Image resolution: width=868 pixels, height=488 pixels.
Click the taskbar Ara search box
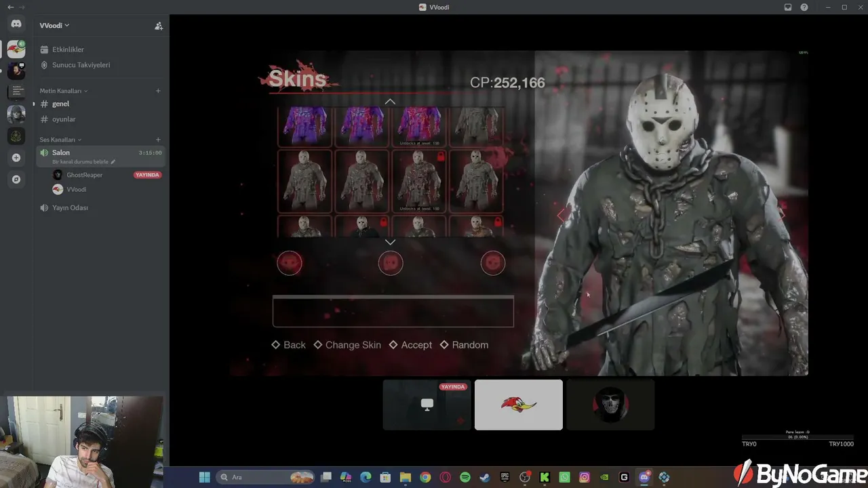click(266, 477)
